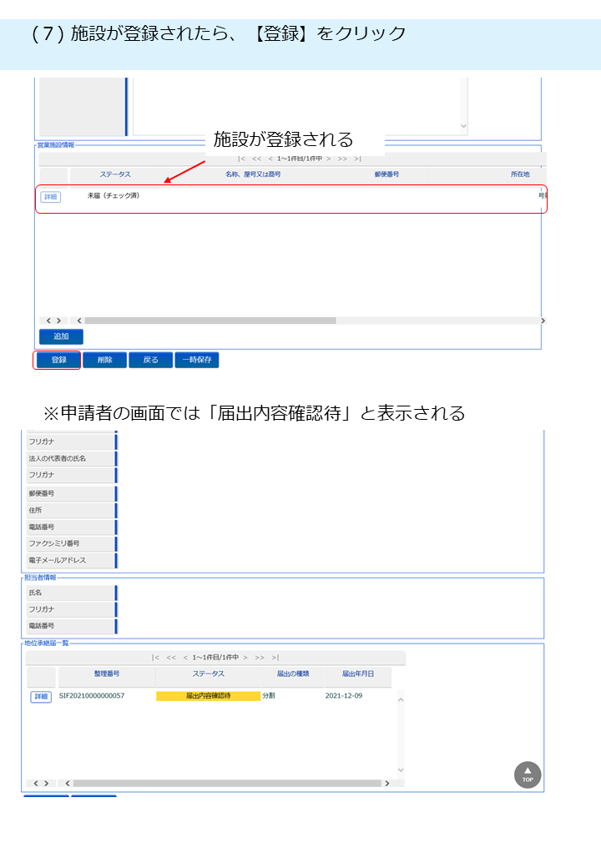Viewport: 601px width, 868px height.
Task: Open 詳細 for record SIF20210000000057
Action: click(x=41, y=696)
